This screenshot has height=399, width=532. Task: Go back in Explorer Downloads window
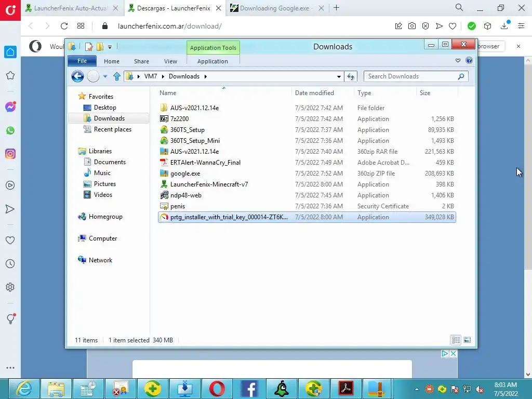coord(78,76)
